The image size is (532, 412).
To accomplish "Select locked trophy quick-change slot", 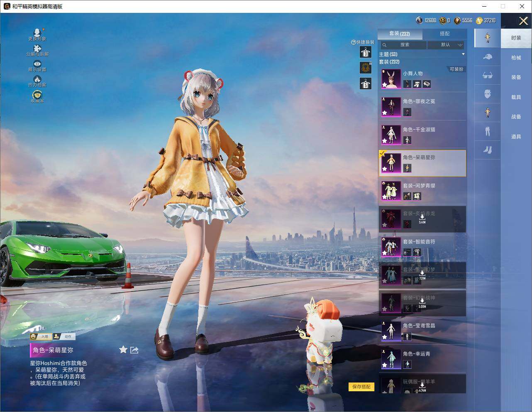I will coord(365,67).
